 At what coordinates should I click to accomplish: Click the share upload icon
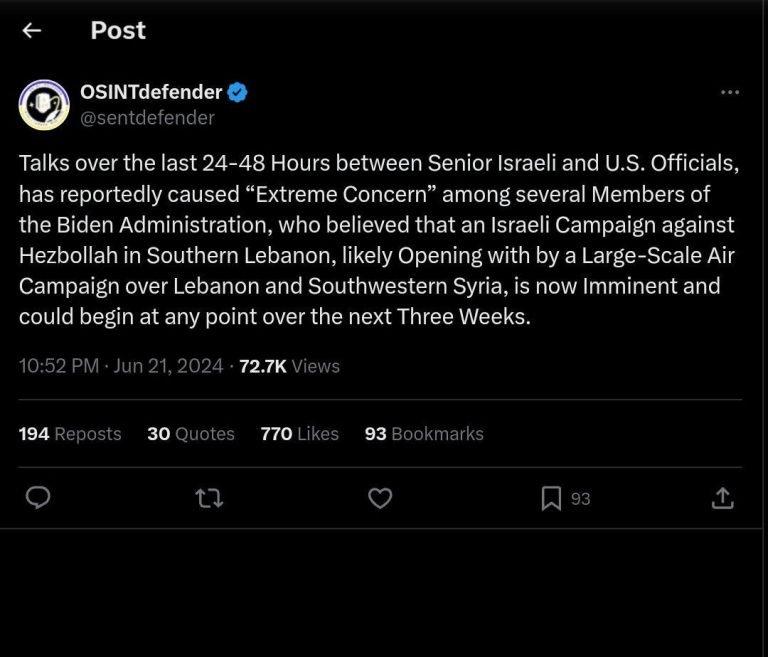(x=722, y=497)
